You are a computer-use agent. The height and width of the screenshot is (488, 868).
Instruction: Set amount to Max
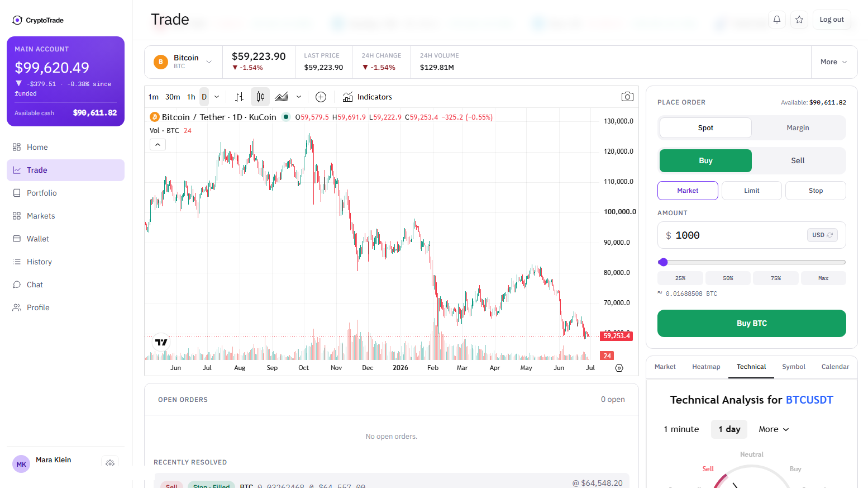tap(823, 278)
